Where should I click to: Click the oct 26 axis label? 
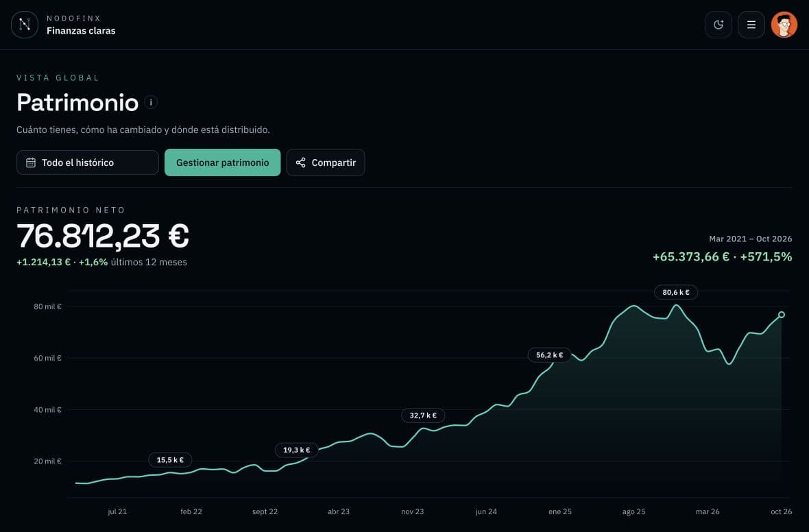781,511
